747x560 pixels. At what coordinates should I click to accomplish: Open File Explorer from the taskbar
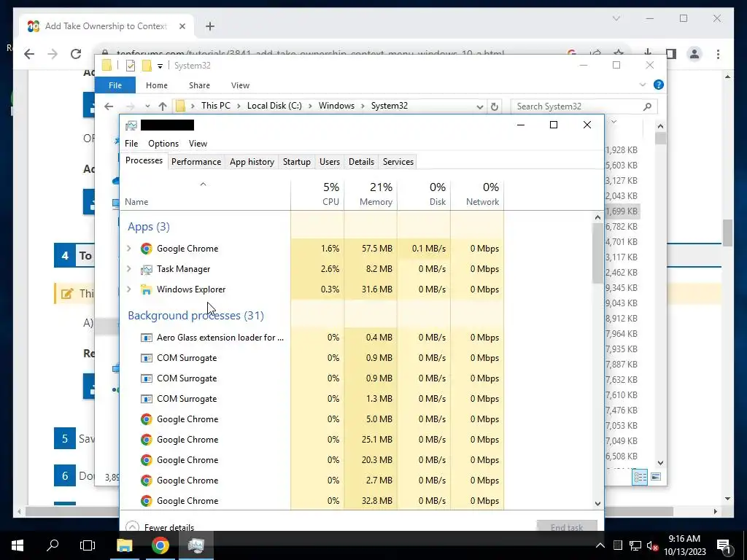pos(124,545)
